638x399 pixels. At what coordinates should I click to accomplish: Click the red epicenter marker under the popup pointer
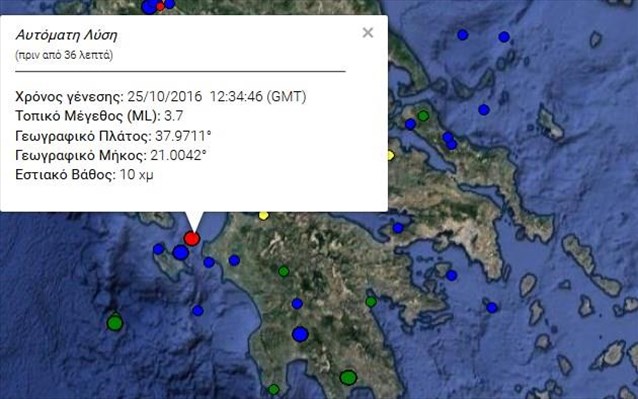(192, 238)
